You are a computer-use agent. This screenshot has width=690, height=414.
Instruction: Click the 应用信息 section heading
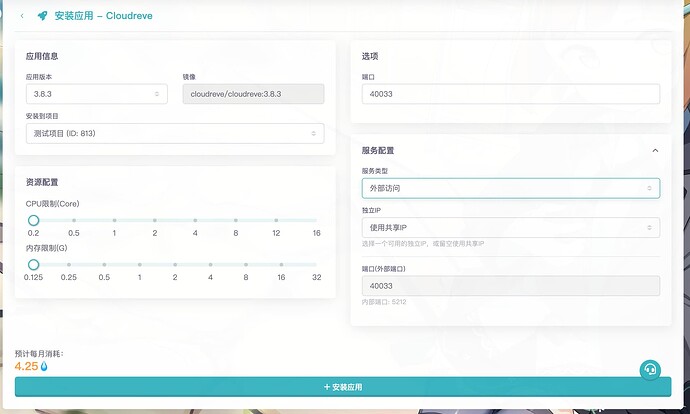pyautogui.click(x=42, y=56)
